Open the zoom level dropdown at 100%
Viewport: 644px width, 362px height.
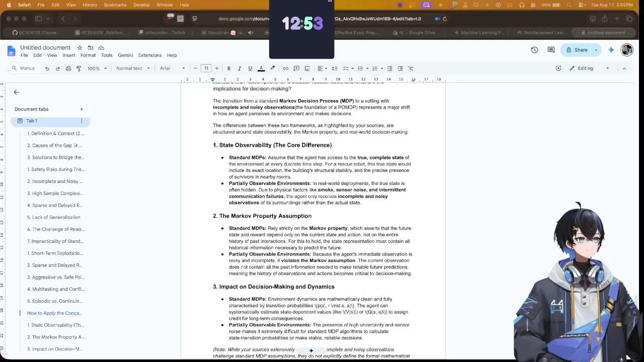pyautogui.click(x=97, y=68)
